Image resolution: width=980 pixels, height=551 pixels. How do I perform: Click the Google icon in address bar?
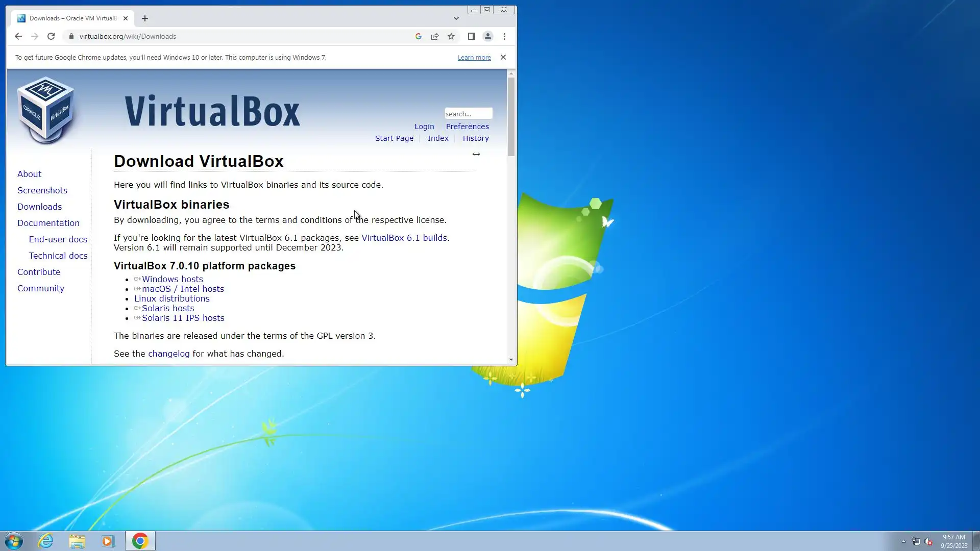[x=419, y=36]
